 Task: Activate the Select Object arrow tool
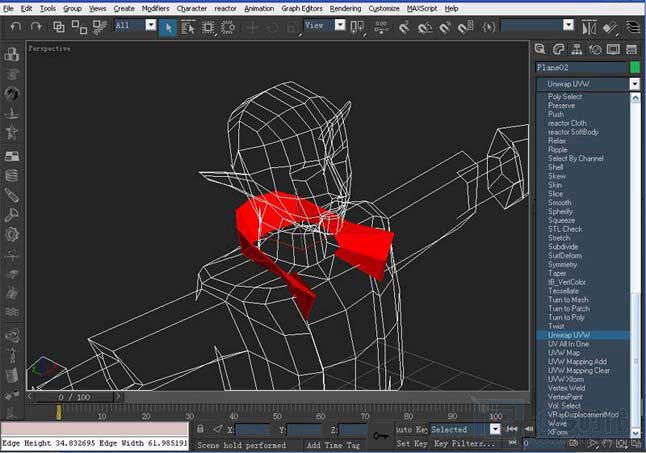(168, 28)
